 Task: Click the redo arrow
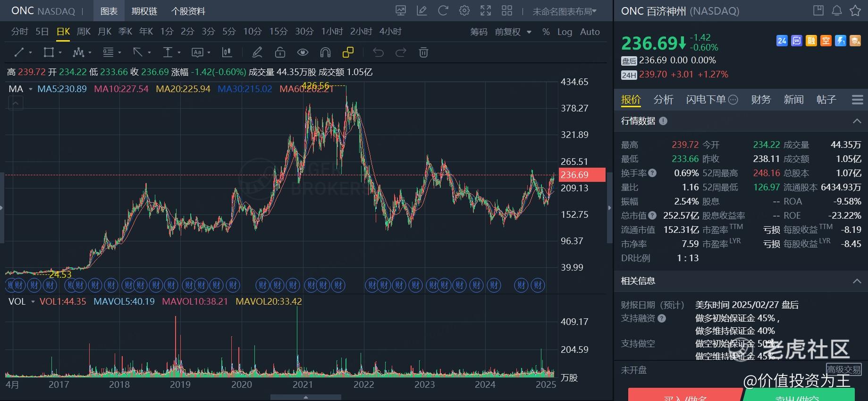pos(401,52)
